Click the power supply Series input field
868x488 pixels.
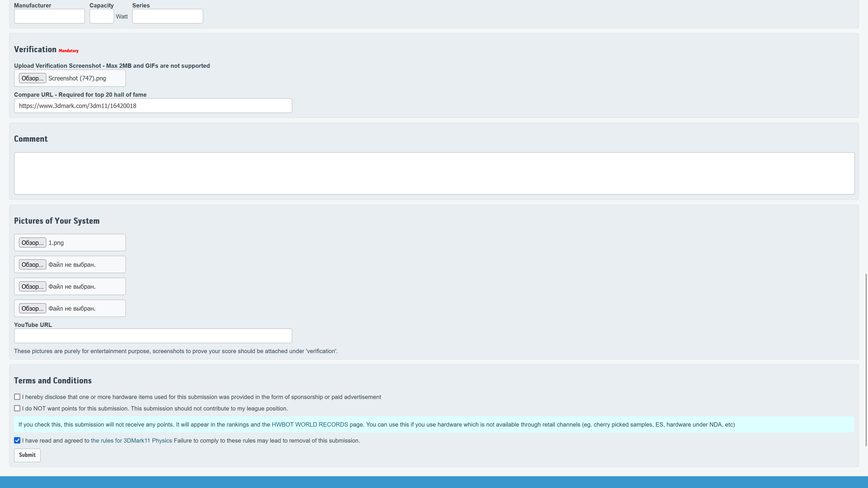pyautogui.click(x=167, y=16)
